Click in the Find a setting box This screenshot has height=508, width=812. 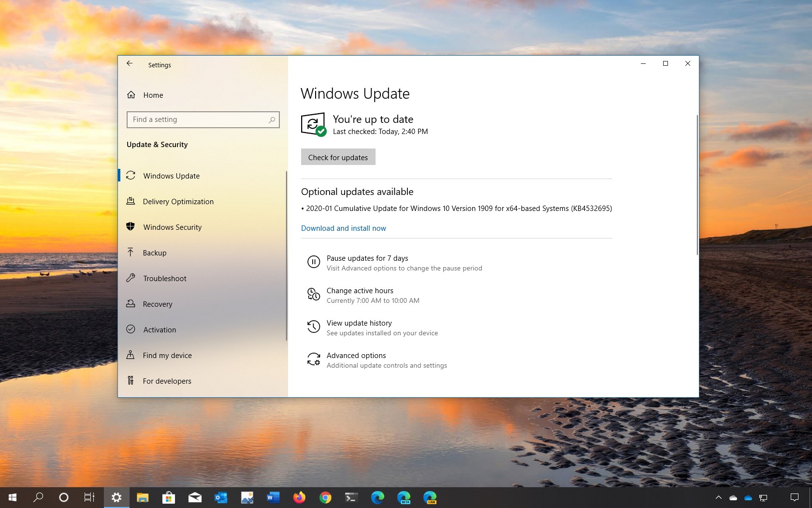[x=203, y=120]
